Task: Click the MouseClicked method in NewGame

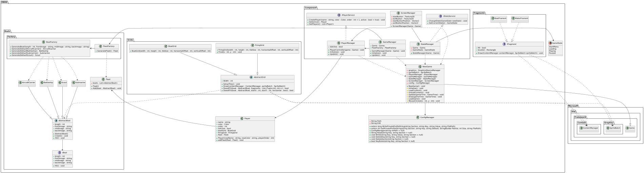Action: click(x=424, y=101)
